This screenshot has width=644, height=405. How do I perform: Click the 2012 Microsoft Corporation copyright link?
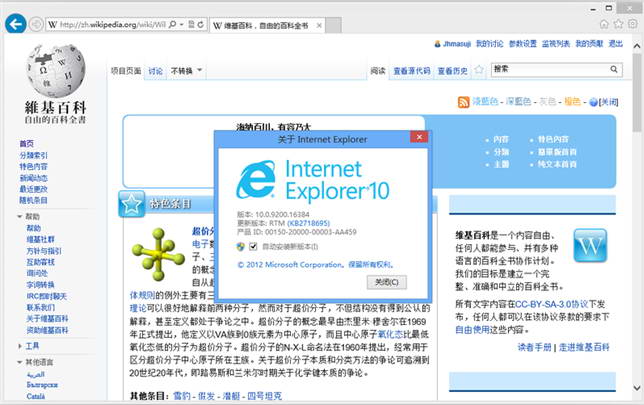click(x=315, y=265)
